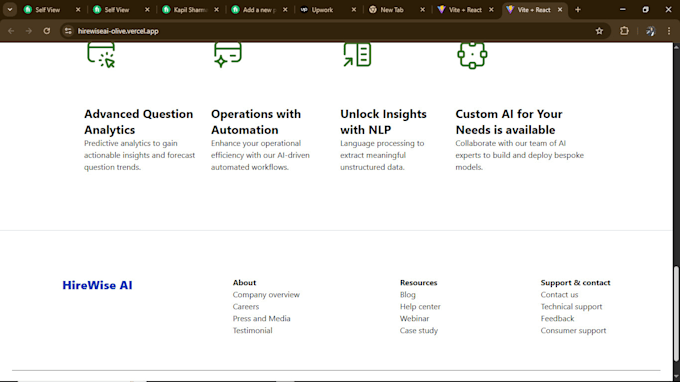This screenshot has width=680, height=382.
Task: Close the active Vite + React tab
Action: point(560,10)
